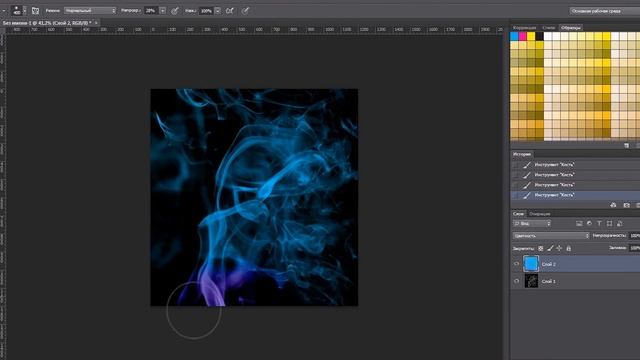Pick the cyan swatch in Swatches panel
The image size is (640, 360).
514,37
